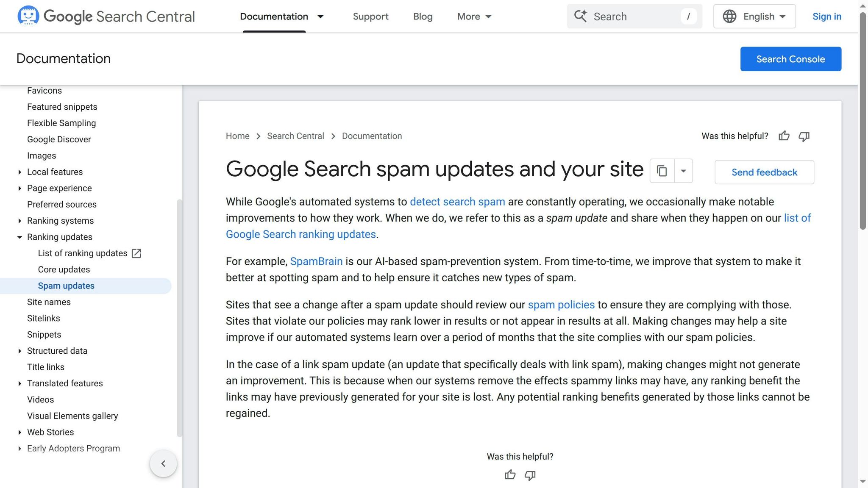Open the More dropdown menu
The width and height of the screenshot is (868, 488).
coord(475,17)
